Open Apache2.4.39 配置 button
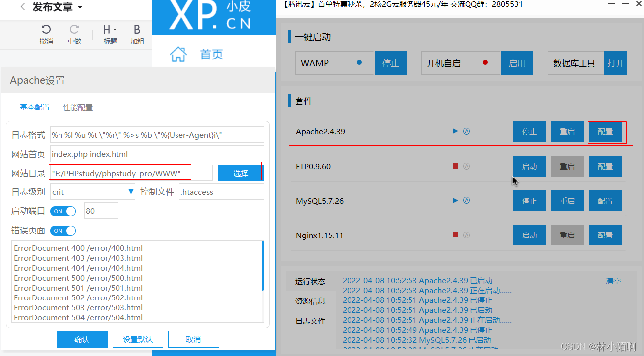This screenshot has height=356, width=644. [605, 132]
